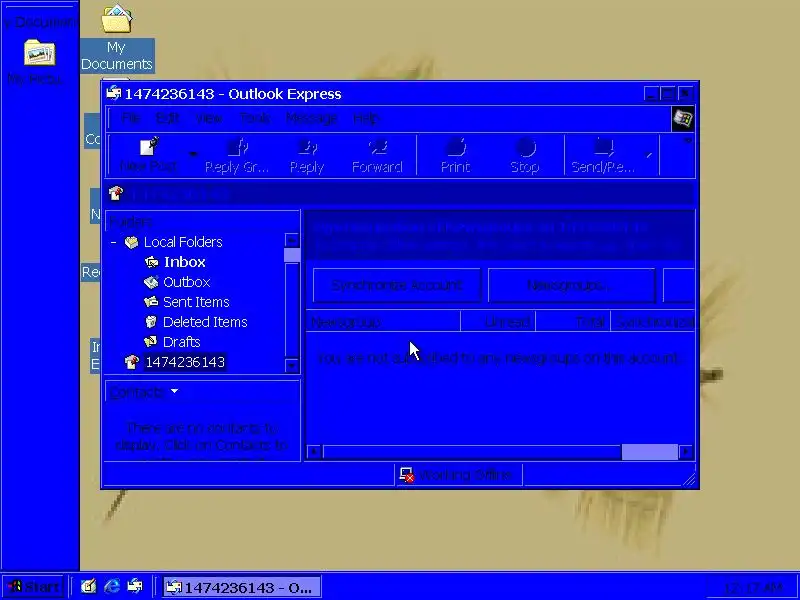
Task: Open the File menu
Action: point(131,118)
